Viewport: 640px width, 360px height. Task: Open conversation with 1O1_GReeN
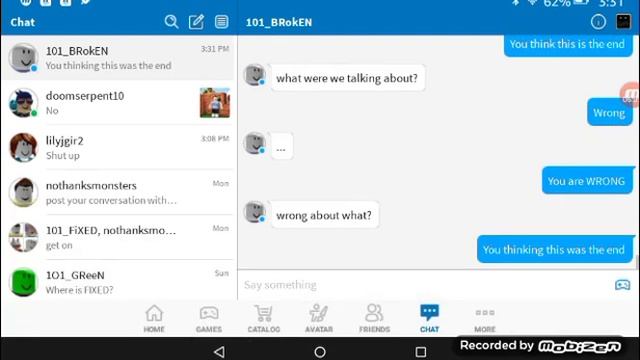coord(119,282)
